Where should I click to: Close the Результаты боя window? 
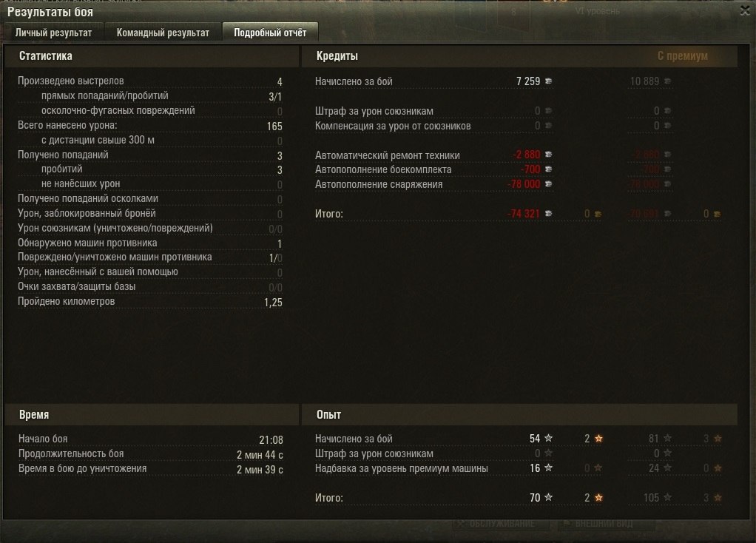(x=745, y=10)
